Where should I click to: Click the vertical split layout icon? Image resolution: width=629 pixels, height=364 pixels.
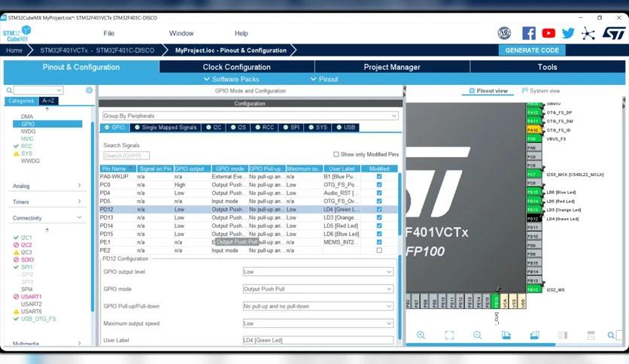click(x=563, y=335)
